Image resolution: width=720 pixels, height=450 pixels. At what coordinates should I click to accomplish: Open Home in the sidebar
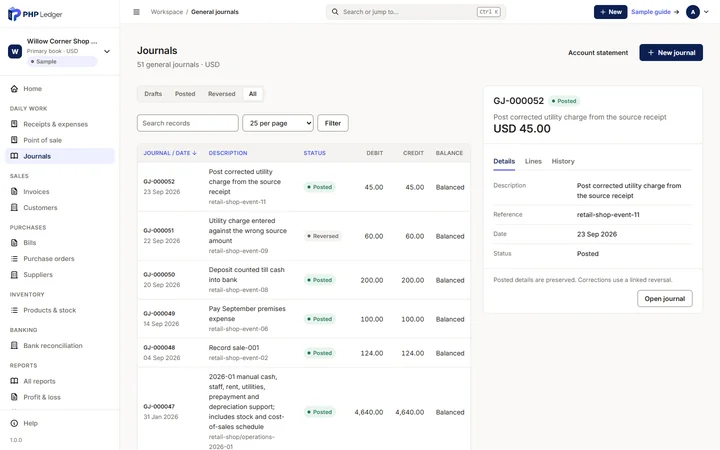click(x=60, y=89)
